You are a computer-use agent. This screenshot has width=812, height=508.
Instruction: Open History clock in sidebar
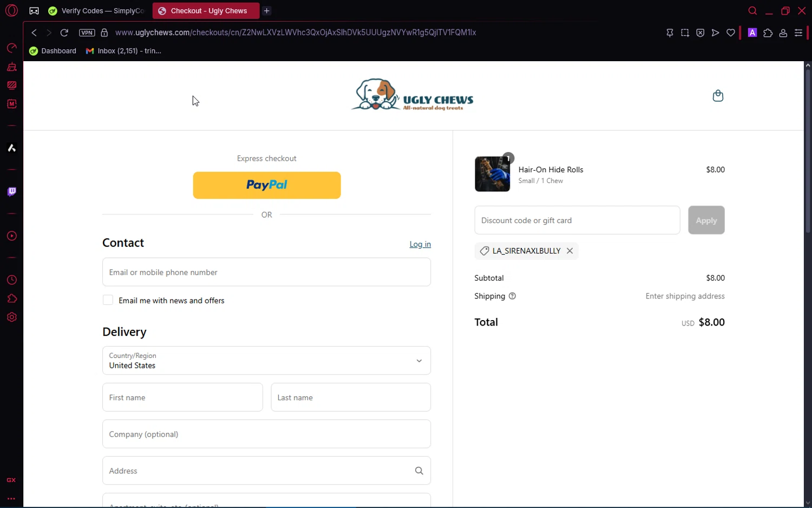11,280
